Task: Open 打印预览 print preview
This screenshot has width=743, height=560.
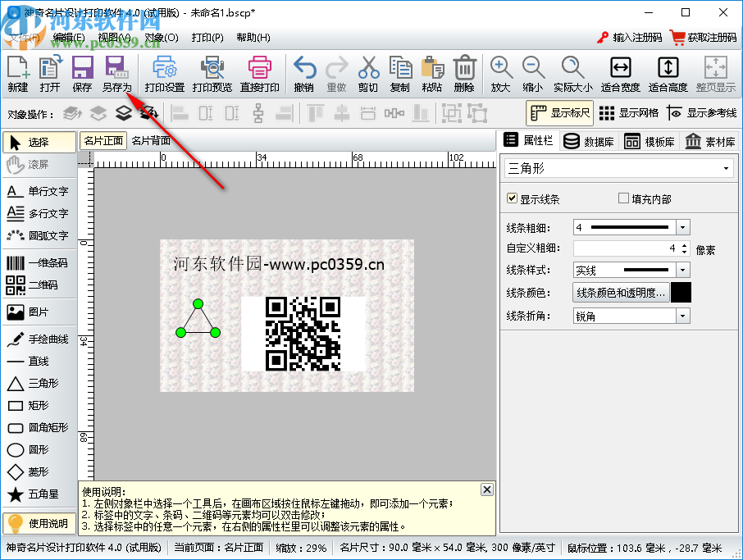Action: (212, 74)
